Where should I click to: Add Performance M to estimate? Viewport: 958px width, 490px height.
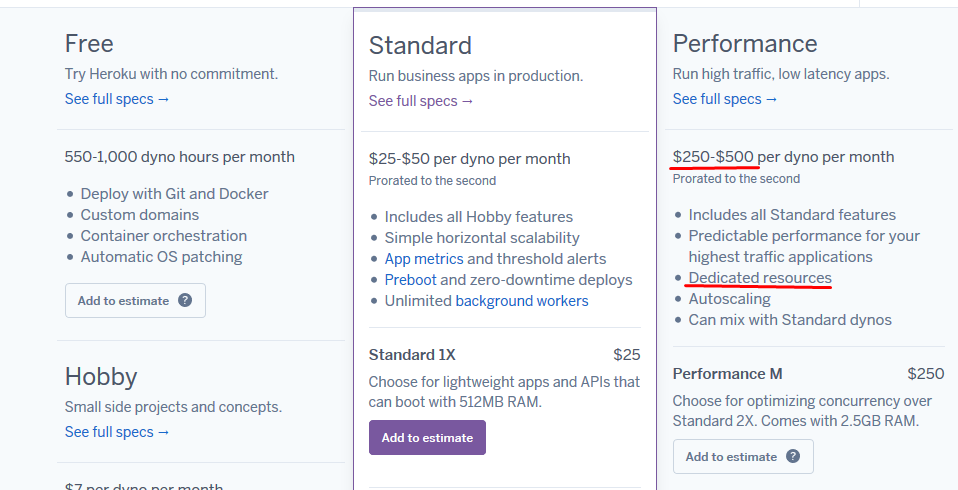click(731, 456)
